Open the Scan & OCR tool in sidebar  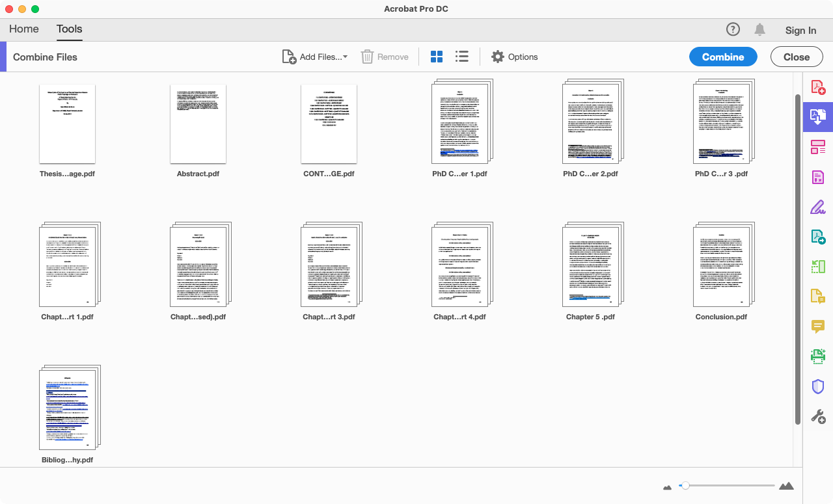coord(818,356)
